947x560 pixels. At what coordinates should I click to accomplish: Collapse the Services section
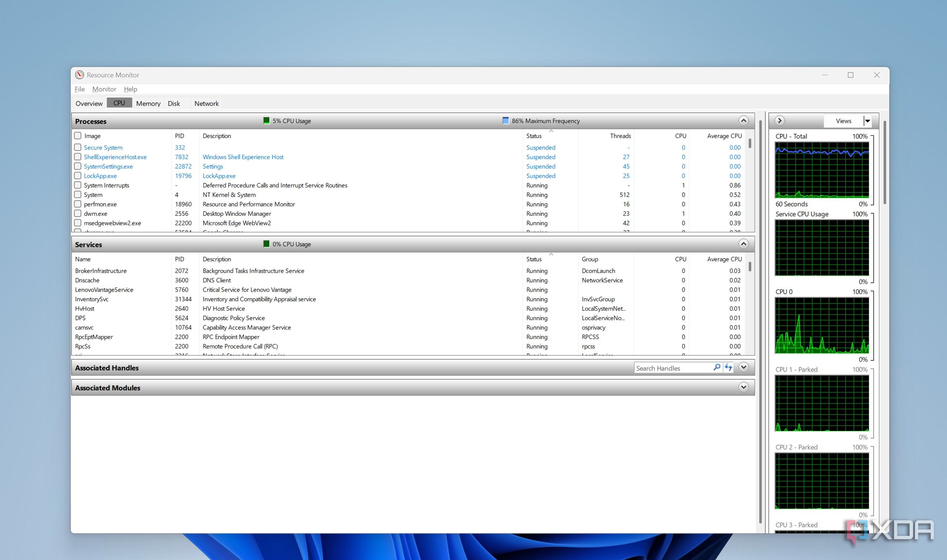pyautogui.click(x=743, y=244)
